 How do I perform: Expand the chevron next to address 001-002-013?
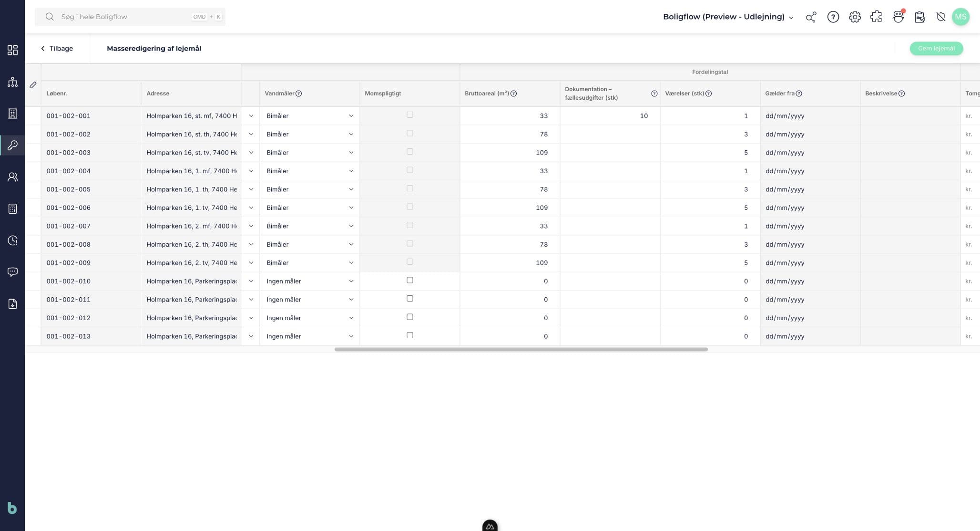tap(251, 336)
